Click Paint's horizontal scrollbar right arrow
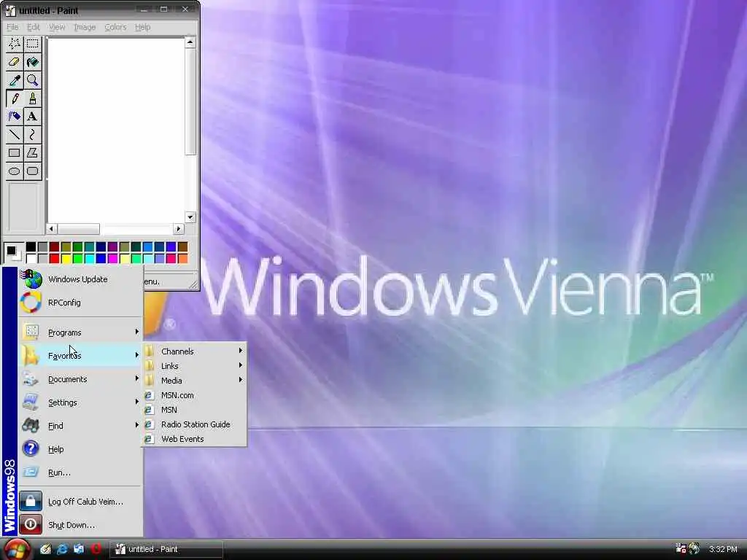Viewport: 747px width, 560px height. [x=179, y=229]
